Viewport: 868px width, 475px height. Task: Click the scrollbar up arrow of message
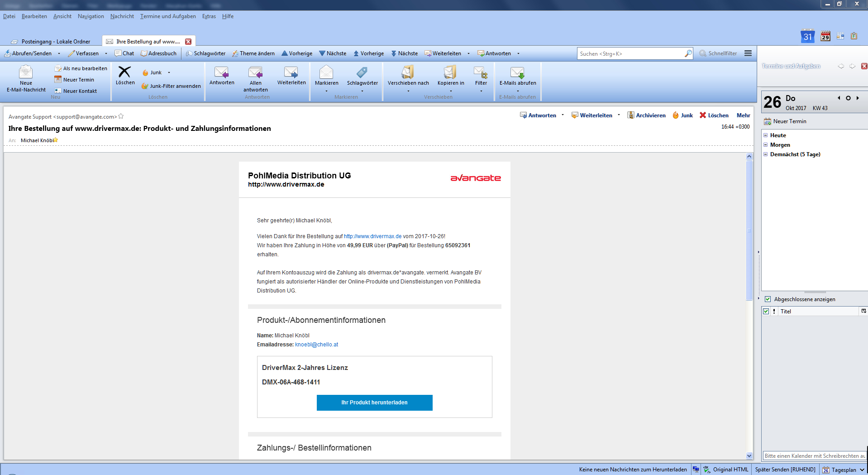(x=749, y=156)
